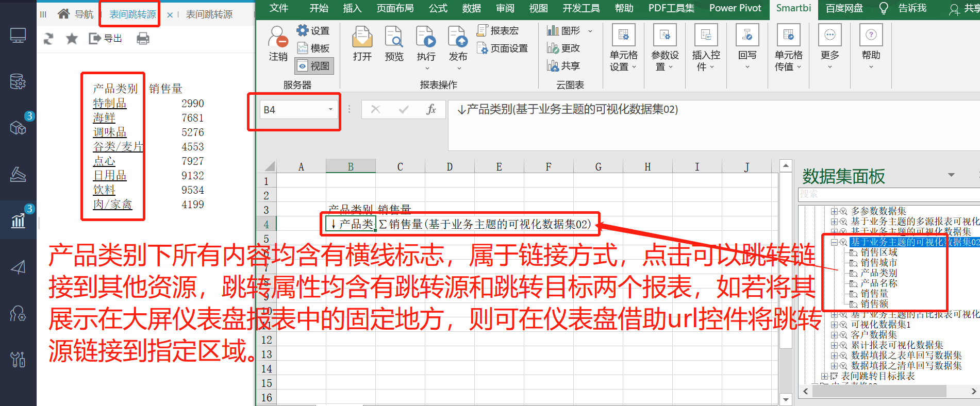The image size is (980, 406).
Task: Click the print icon
Action: click(x=143, y=38)
